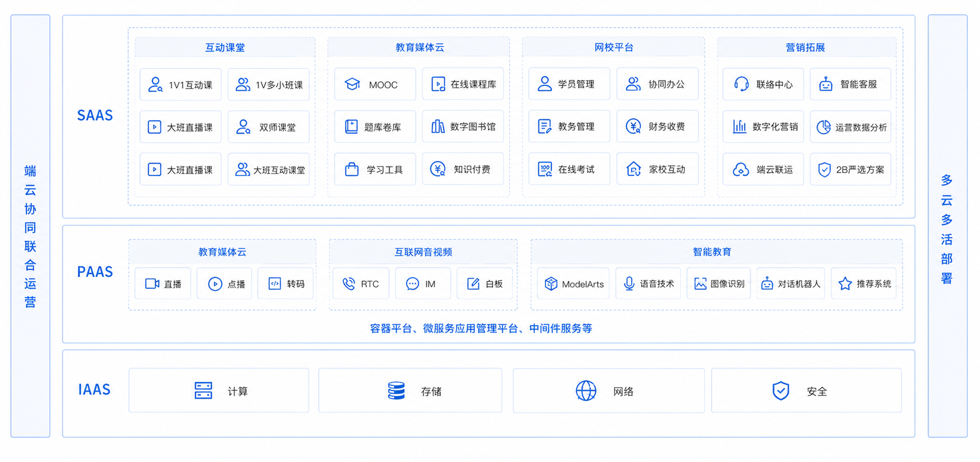Click the ModelArts text label
The height and width of the screenshot is (462, 980).
tap(583, 284)
